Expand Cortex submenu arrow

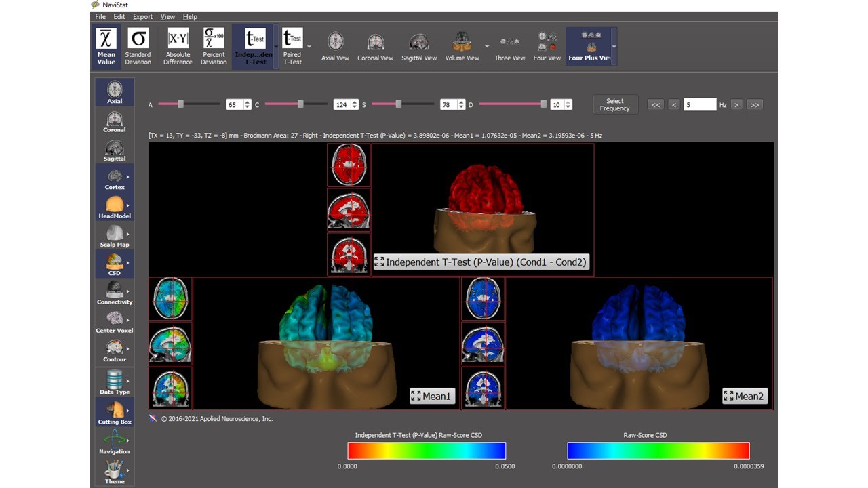pos(127,177)
